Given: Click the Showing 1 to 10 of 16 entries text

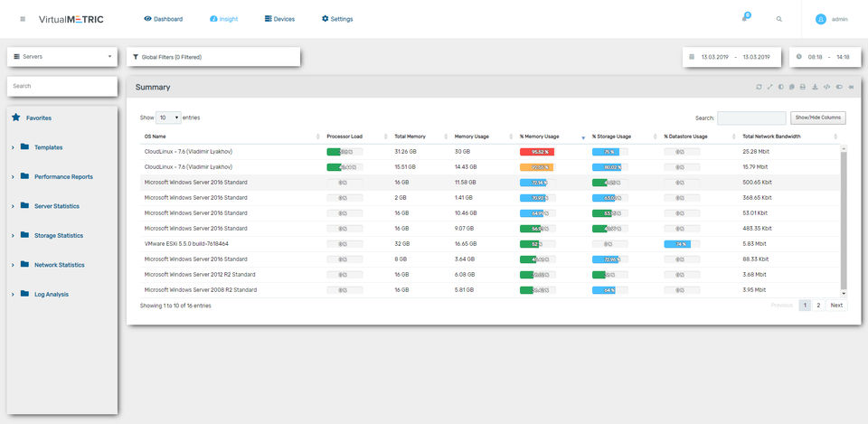Looking at the screenshot, I should [x=175, y=306].
